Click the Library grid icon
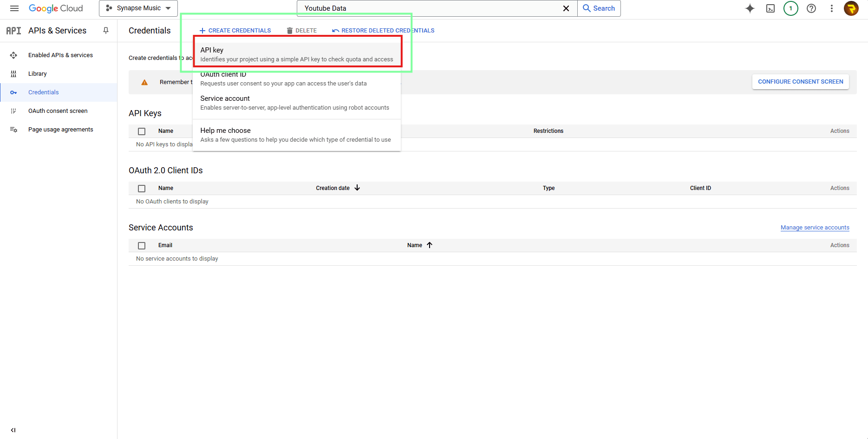The width and height of the screenshot is (868, 439). click(x=13, y=74)
